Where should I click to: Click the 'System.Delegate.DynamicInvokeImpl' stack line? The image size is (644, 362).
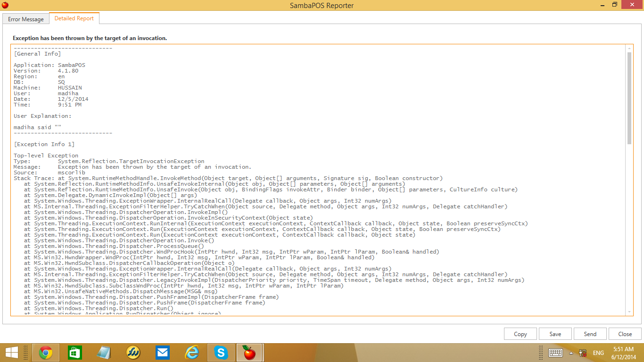[110, 195]
